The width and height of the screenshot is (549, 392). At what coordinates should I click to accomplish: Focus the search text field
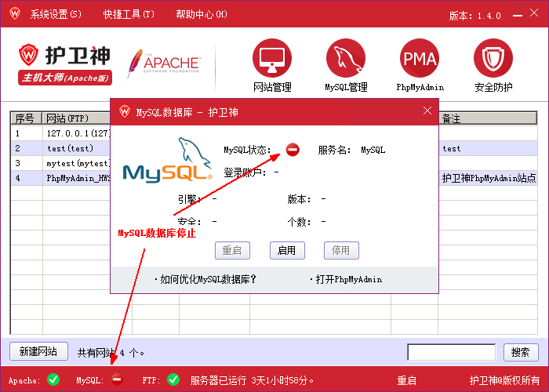click(x=452, y=352)
